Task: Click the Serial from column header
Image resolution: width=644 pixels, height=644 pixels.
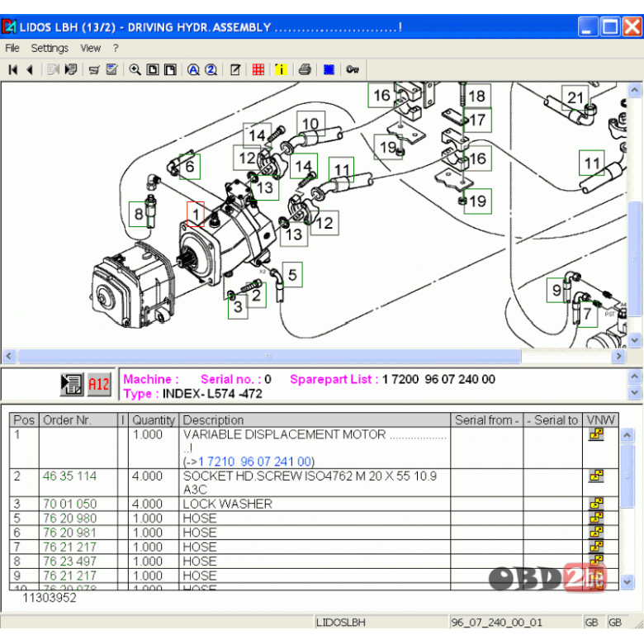Action: pos(486,420)
